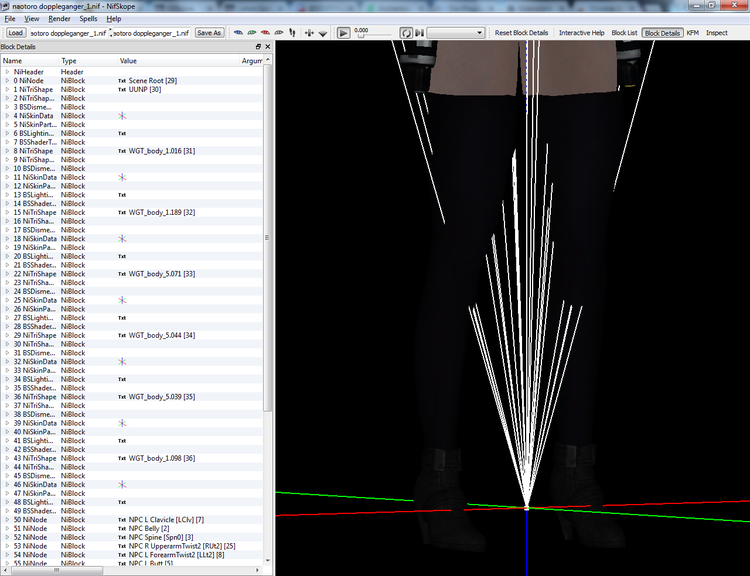Viewport: 750px width, 576px height.
Task: Click the Save As button
Action: tap(209, 33)
